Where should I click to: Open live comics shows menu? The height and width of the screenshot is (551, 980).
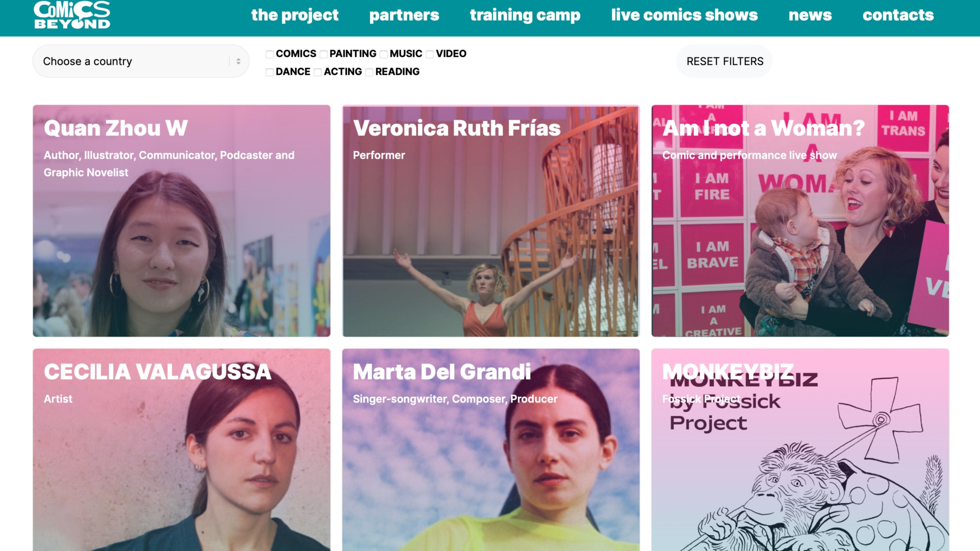click(684, 15)
